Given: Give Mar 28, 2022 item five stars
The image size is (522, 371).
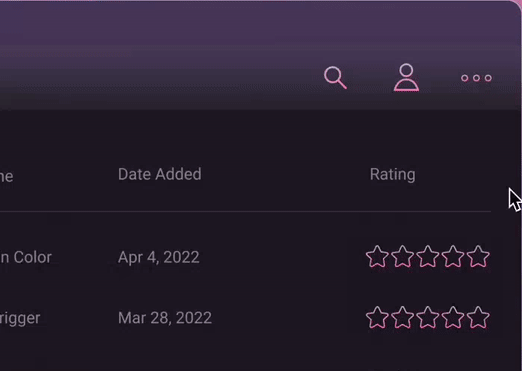Looking at the screenshot, I should click(478, 317).
